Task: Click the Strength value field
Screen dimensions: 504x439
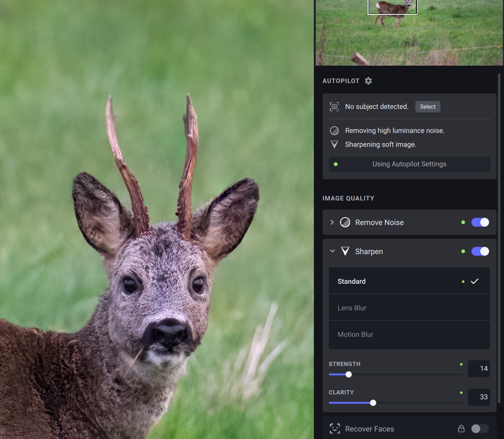Action: pos(479,369)
